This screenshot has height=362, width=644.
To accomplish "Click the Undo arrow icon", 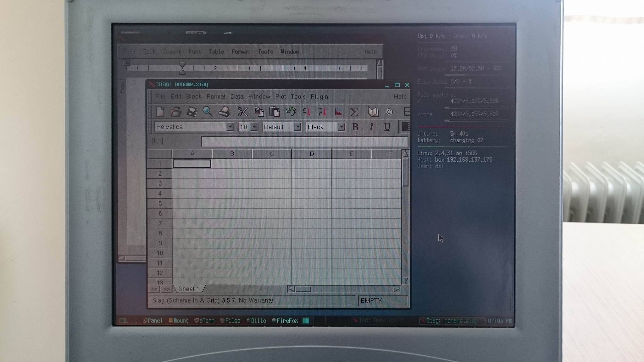I will [291, 112].
